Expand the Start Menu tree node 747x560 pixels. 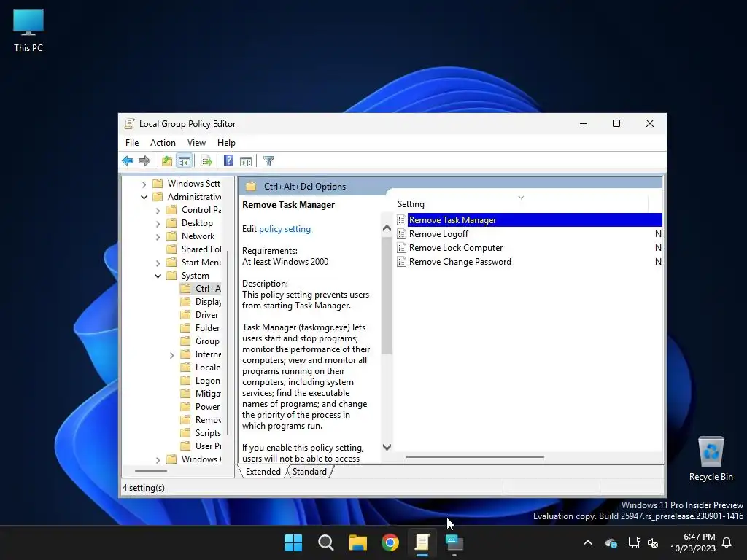pos(158,262)
